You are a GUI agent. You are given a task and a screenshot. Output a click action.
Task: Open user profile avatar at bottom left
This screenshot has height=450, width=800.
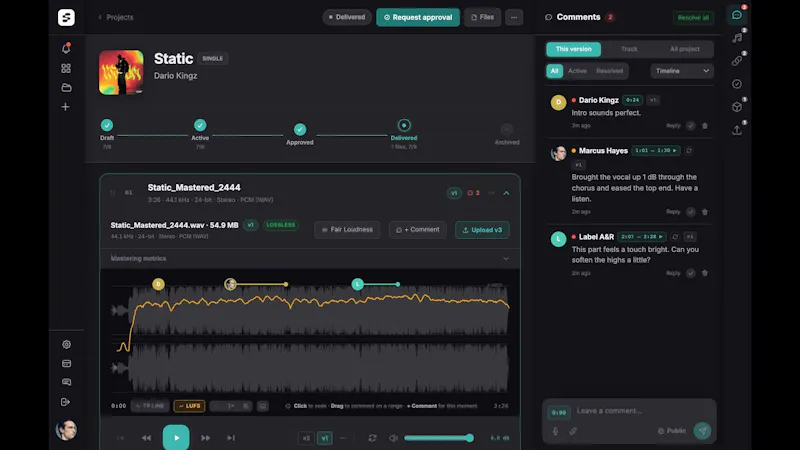tap(66, 430)
